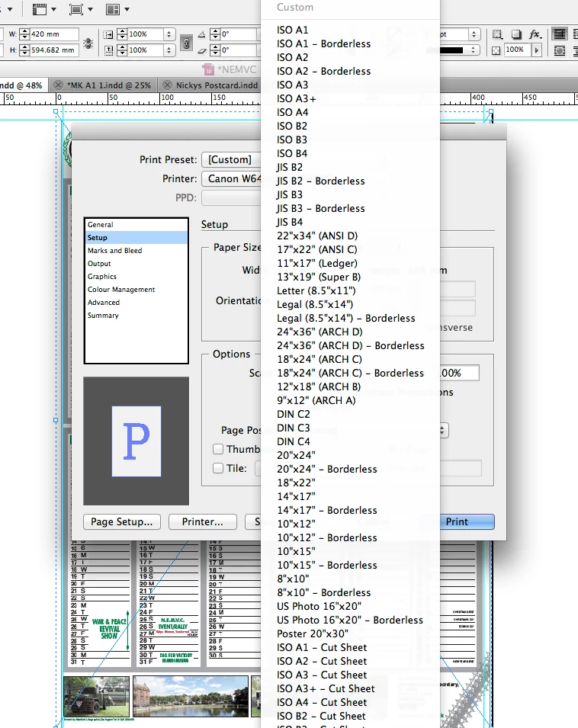Select the wrap around object shape icon
This screenshot has height=728, width=578.
tap(560, 50)
